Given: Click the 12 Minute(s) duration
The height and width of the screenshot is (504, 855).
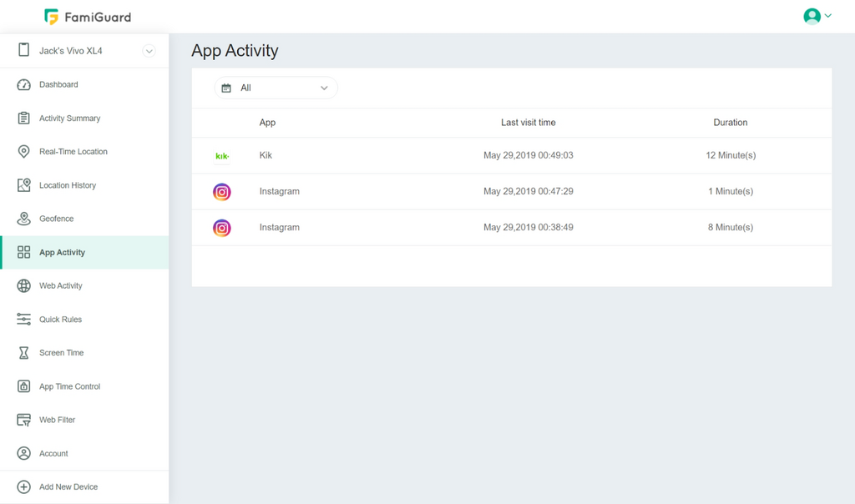Looking at the screenshot, I should 731,155.
